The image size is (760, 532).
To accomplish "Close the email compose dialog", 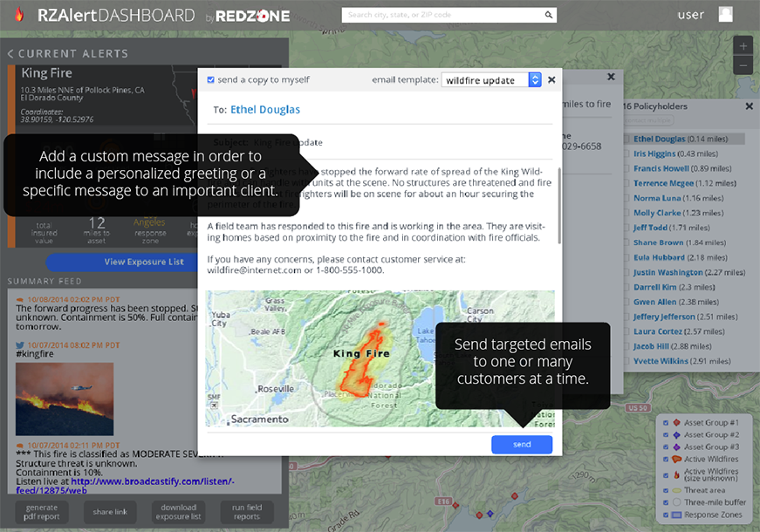I will tap(551, 80).
